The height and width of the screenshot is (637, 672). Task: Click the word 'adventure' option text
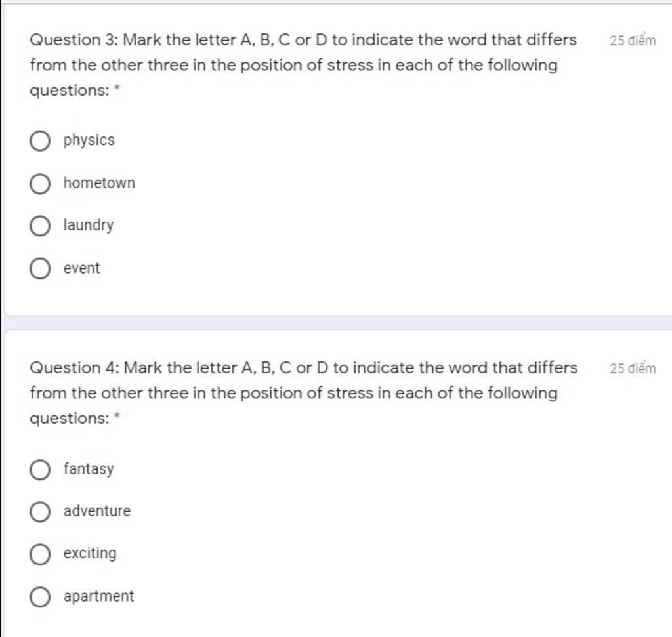[97, 510]
